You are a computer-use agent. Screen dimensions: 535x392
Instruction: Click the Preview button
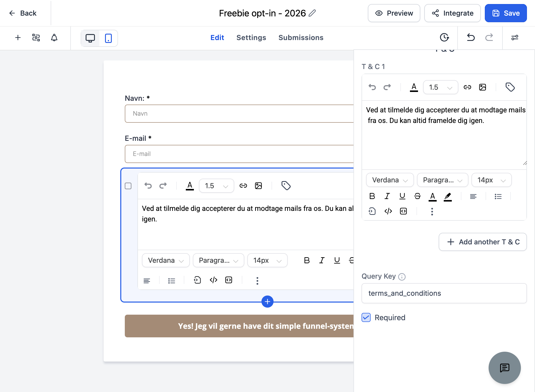[x=394, y=13]
